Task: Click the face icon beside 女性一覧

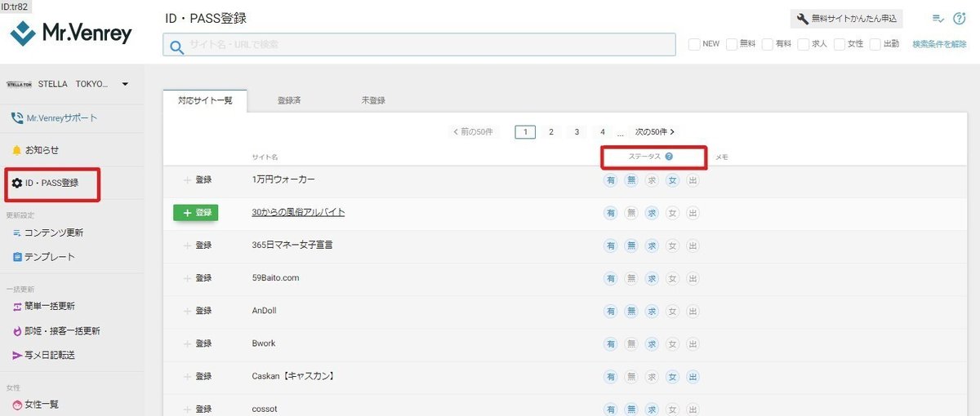Action: click(x=17, y=405)
